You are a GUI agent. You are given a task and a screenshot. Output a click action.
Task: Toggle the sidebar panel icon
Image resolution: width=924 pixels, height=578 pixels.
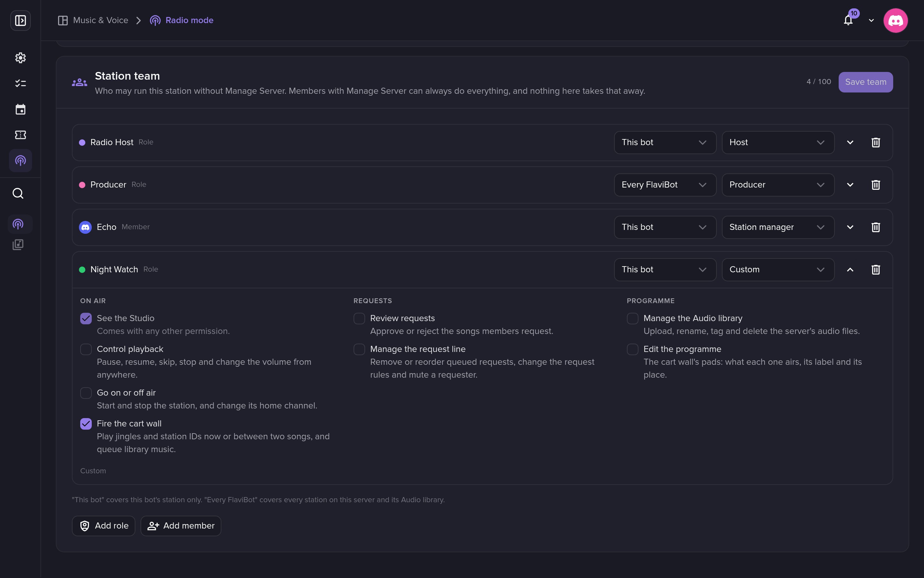(x=20, y=20)
